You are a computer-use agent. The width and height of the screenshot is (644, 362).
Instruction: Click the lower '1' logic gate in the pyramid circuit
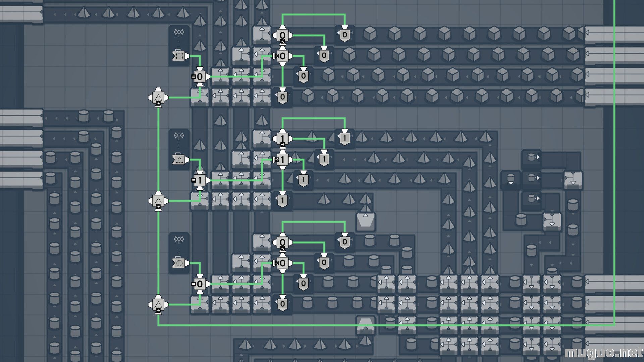coord(283,160)
